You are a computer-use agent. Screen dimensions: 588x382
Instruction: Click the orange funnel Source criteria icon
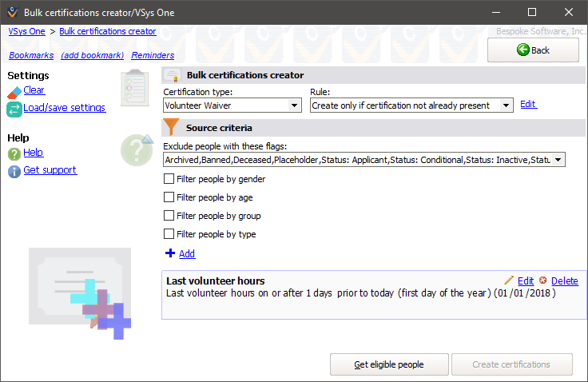pos(171,128)
